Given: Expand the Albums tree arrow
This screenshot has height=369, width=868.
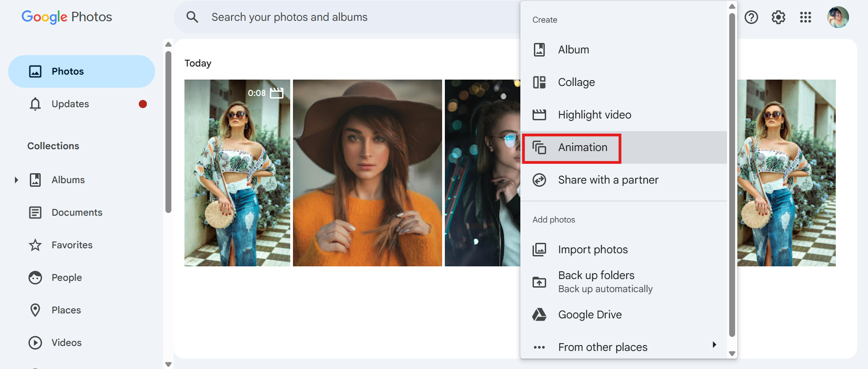Looking at the screenshot, I should point(16,180).
